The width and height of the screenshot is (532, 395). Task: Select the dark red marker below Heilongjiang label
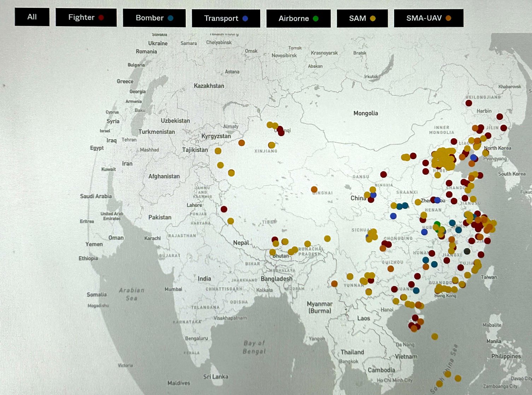click(x=469, y=103)
